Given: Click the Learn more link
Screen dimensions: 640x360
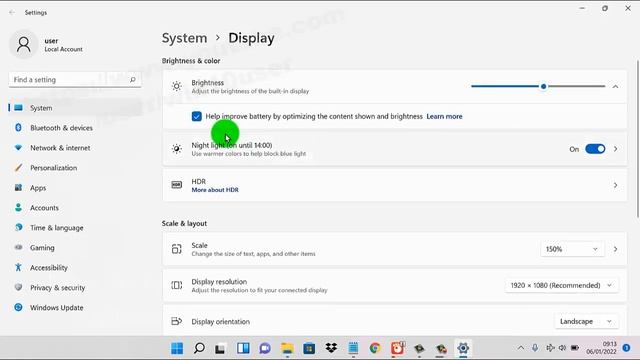Looking at the screenshot, I should [x=444, y=116].
